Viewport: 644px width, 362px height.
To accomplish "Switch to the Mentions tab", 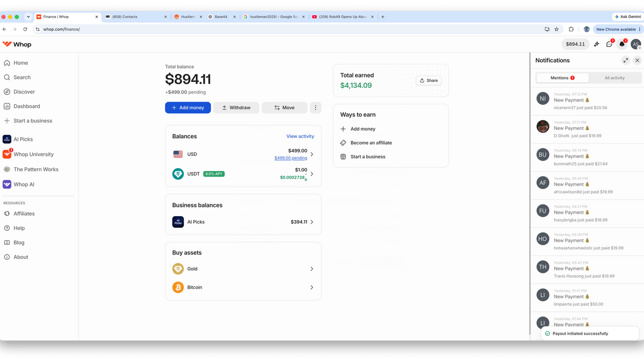I will [562, 78].
